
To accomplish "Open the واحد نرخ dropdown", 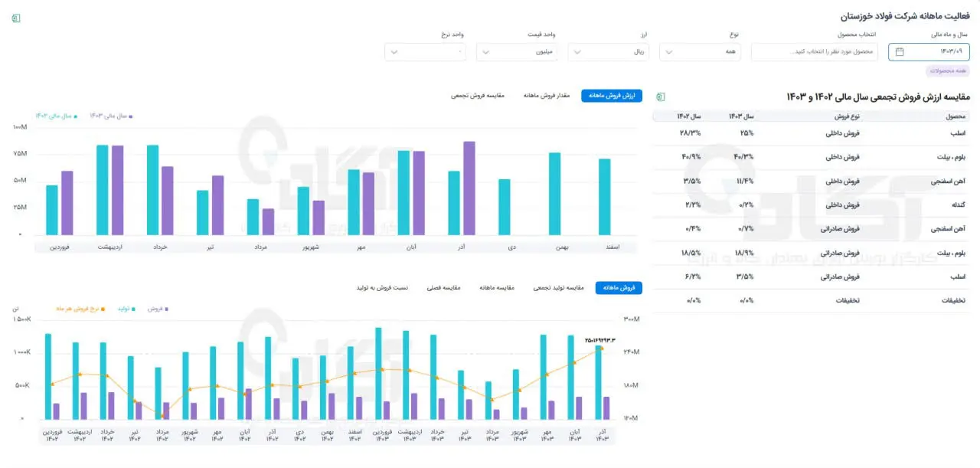I will 425,52.
